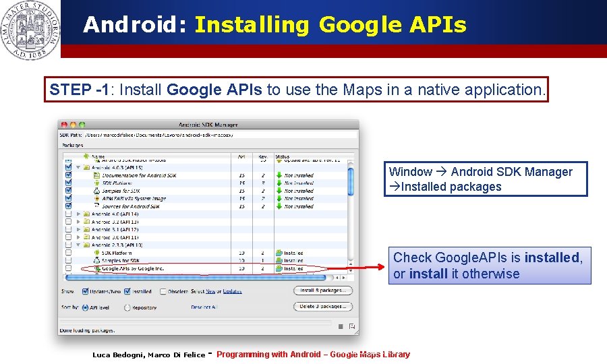The image size is (607, 364).
Task: Click the Google APIs by Google Inc. row text
Action: point(133,268)
